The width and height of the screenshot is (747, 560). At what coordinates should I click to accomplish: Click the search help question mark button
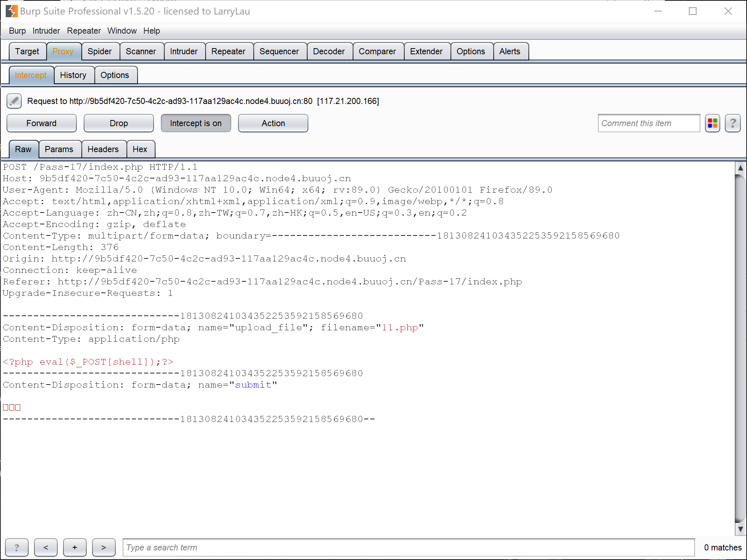tap(16, 547)
